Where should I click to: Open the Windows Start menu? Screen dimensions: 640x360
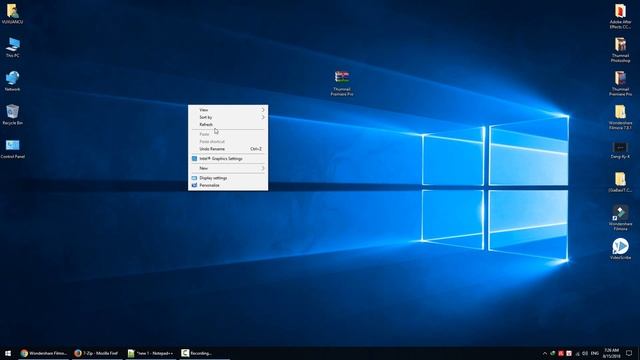point(8,353)
